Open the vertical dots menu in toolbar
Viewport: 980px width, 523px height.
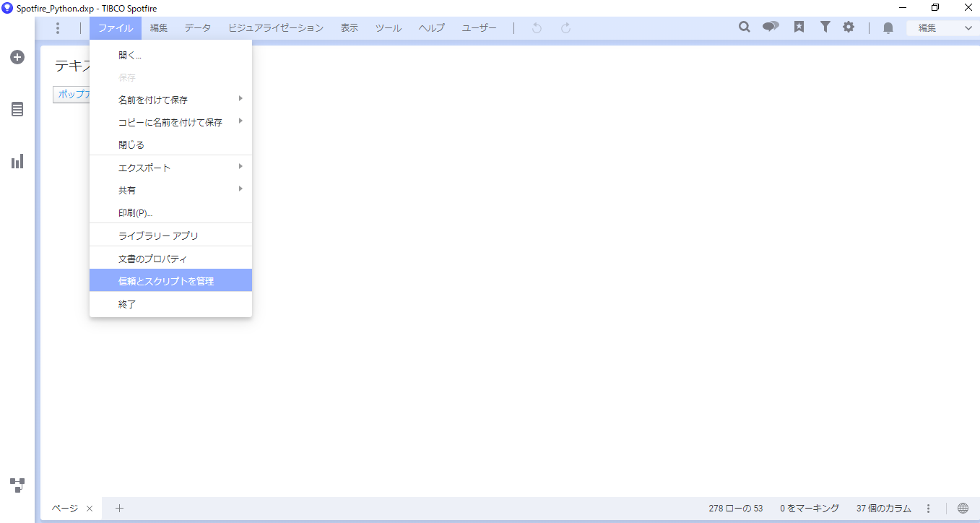tap(58, 28)
